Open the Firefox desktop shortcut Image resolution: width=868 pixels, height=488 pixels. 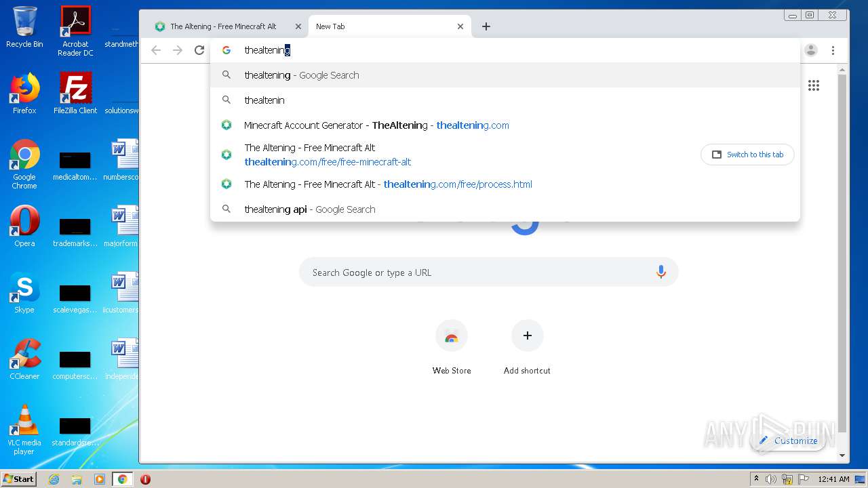click(x=24, y=94)
